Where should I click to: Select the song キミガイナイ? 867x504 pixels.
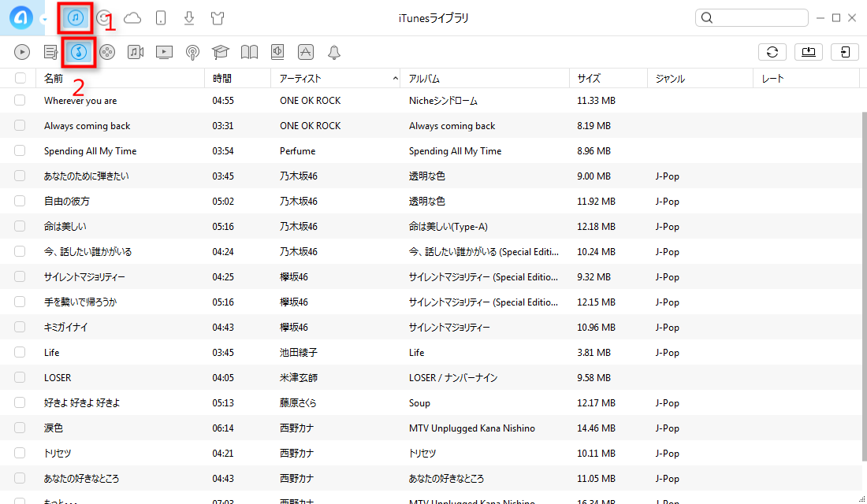[65, 327]
